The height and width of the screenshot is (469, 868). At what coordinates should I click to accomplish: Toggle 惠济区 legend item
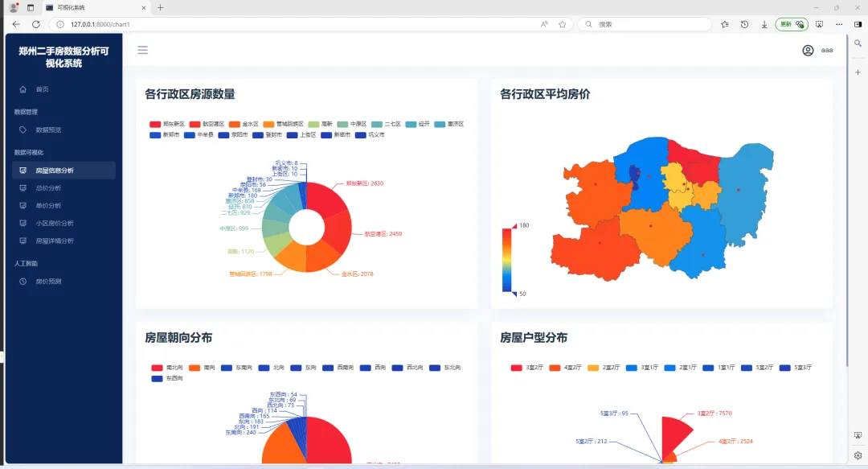(449, 124)
